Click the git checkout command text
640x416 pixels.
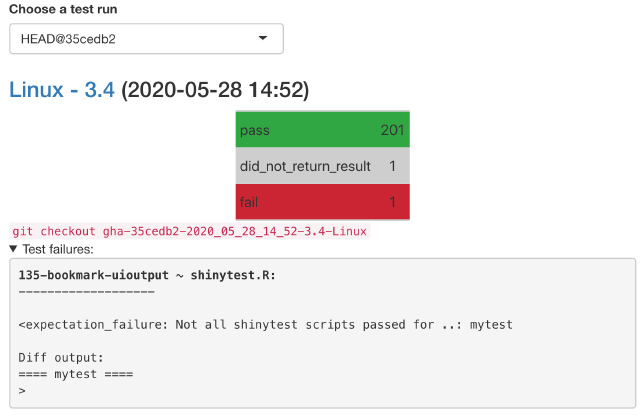[189, 231]
